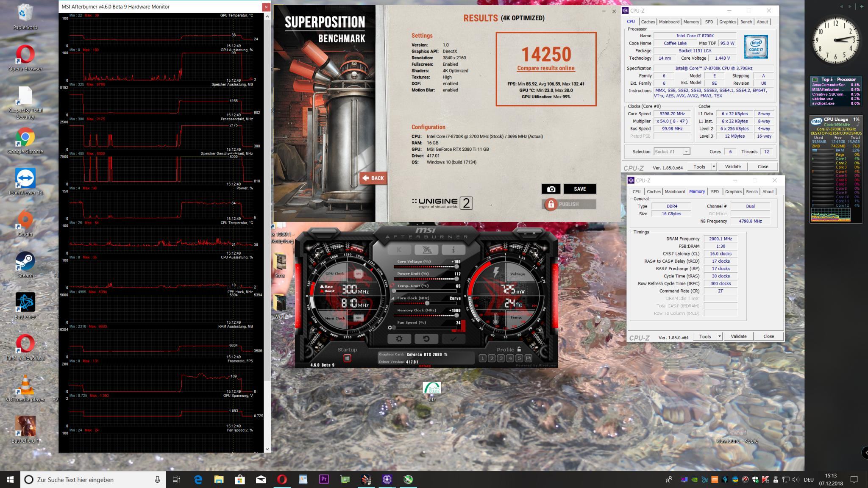868x488 pixels.
Task: Select Afterburner profile slot 3
Action: point(501,358)
